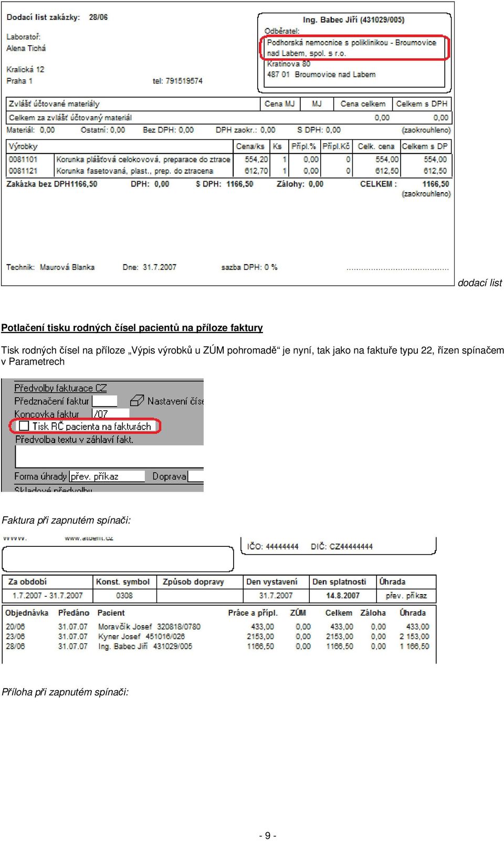Click technician name Maurová Blanka
The image size is (504, 841).
67,267
